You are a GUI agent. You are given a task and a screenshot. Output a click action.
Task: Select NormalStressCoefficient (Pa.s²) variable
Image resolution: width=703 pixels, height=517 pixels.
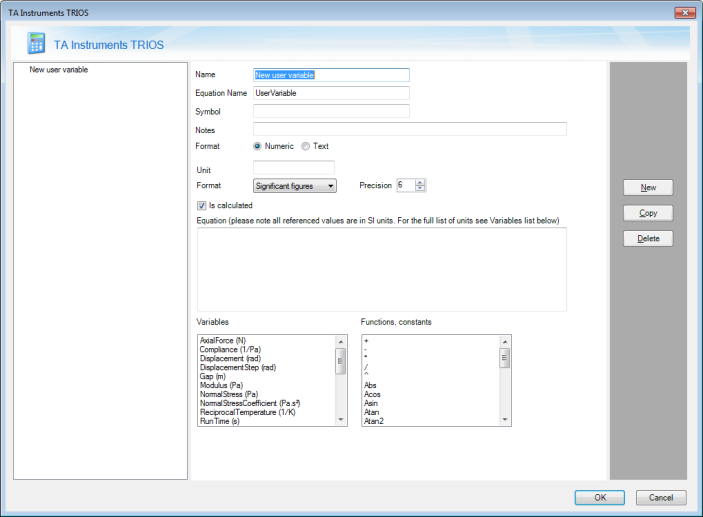point(250,403)
